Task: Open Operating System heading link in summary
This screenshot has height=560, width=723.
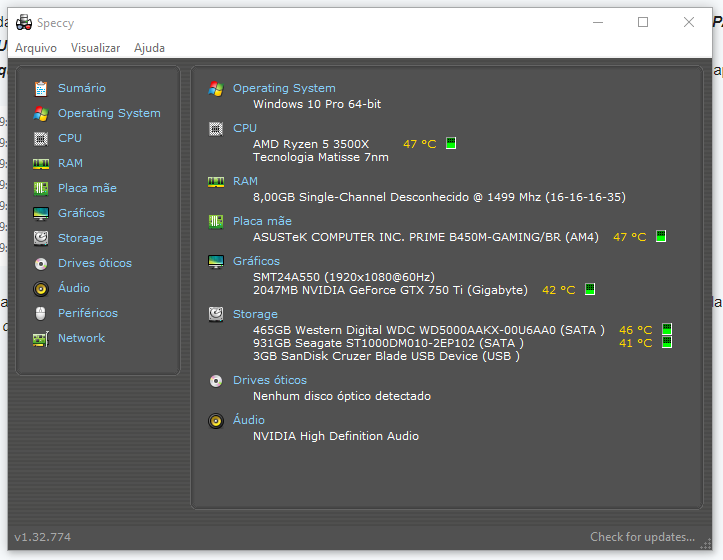Action: [x=284, y=88]
